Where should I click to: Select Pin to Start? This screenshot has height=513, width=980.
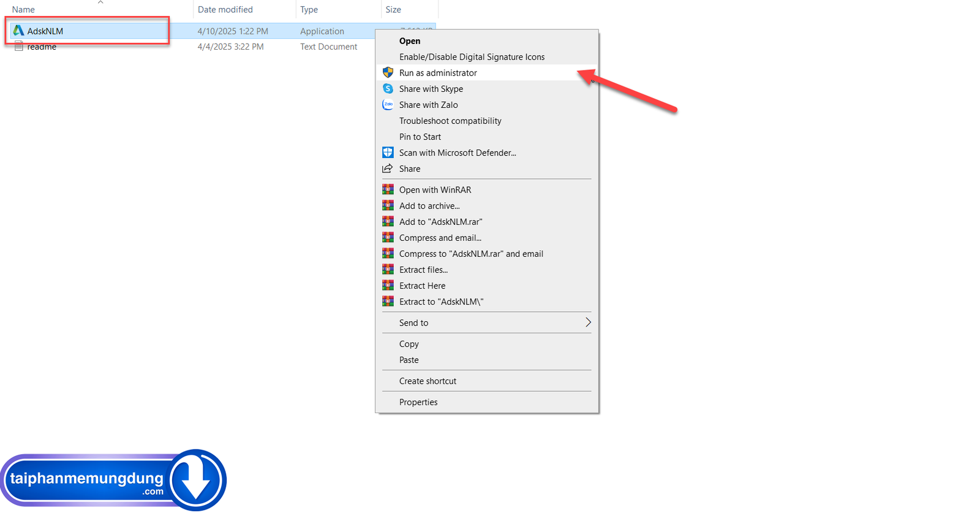[487, 137]
